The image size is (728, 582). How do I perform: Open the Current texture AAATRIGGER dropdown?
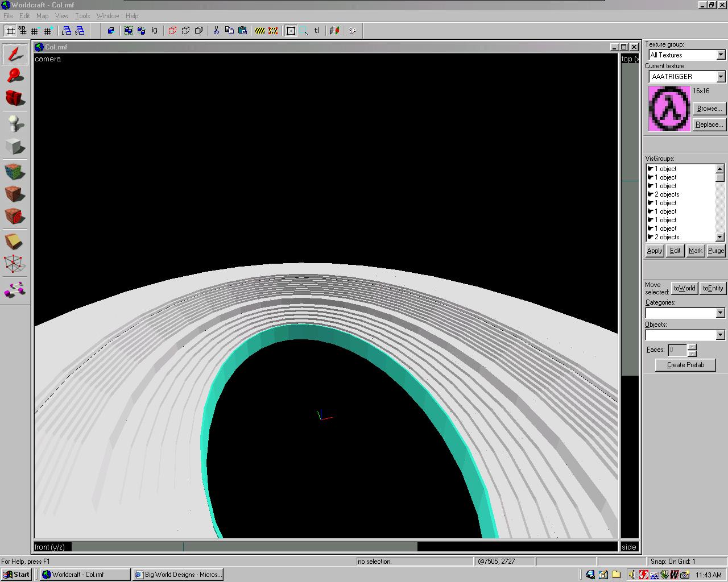[721, 77]
